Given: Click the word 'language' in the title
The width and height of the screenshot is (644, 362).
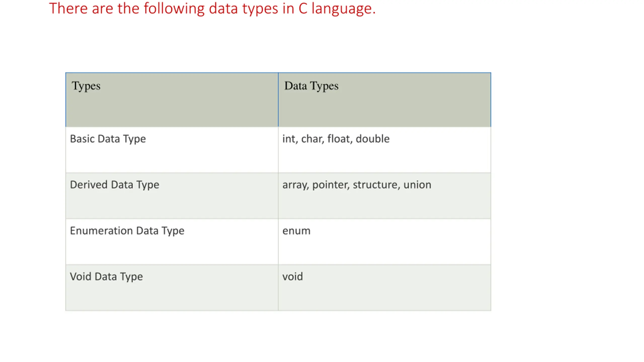Looking at the screenshot, I should [x=343, y=9].
